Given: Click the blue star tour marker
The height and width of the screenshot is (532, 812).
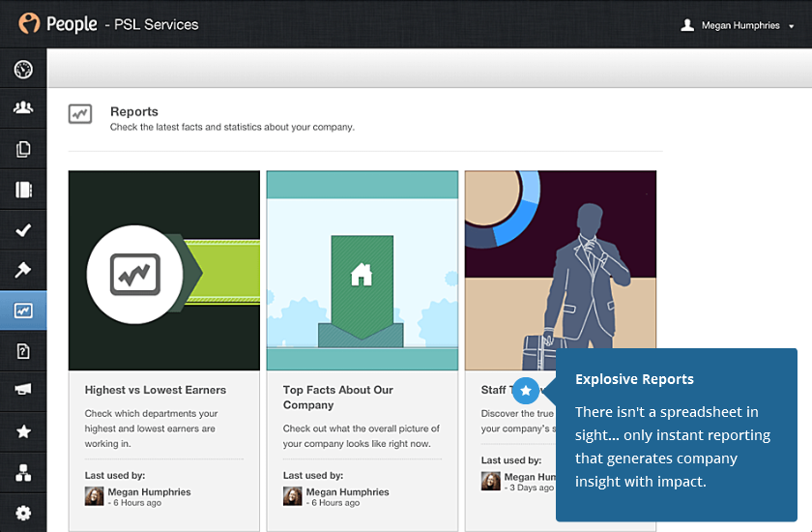Looking at the screenshot, I should tap(526, 390).
